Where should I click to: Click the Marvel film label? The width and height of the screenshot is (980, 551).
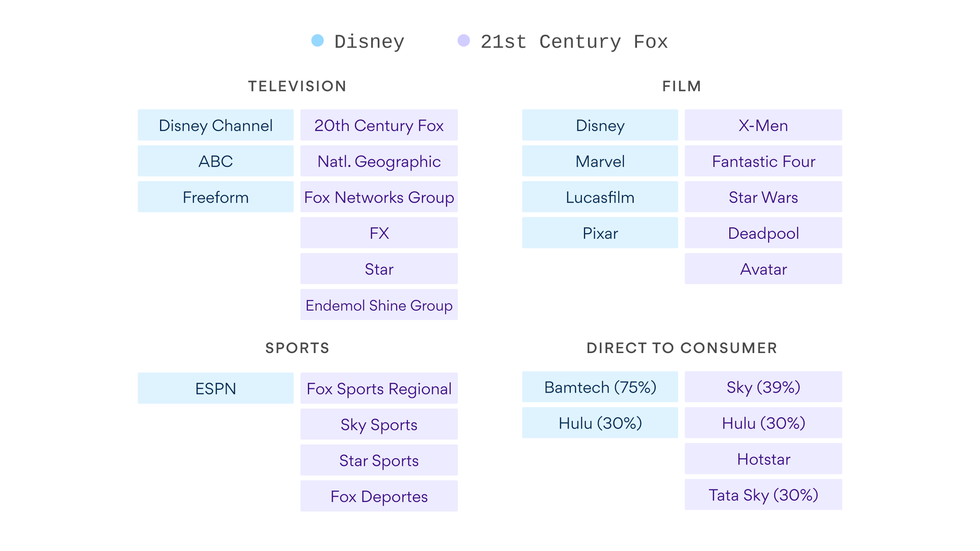point(599,161)
